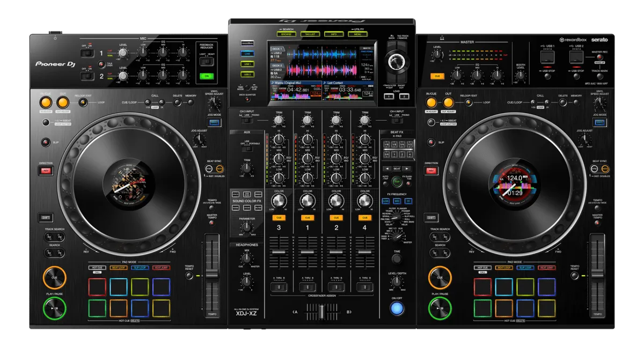Enable the LOW band in FX FREQUENCY
The height and width of the screenshot is (362, 644).
[x=386, y=202]
